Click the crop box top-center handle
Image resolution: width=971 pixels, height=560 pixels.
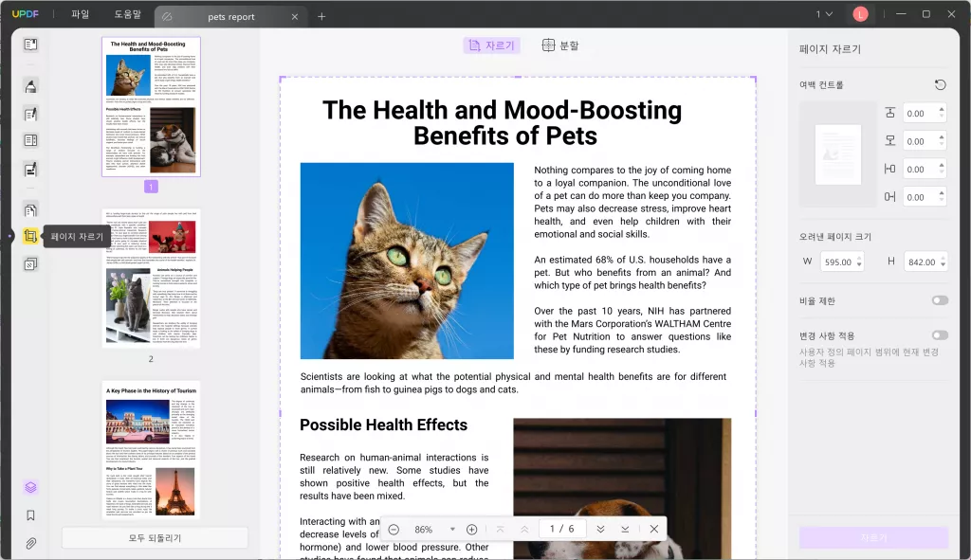(518, 78)
